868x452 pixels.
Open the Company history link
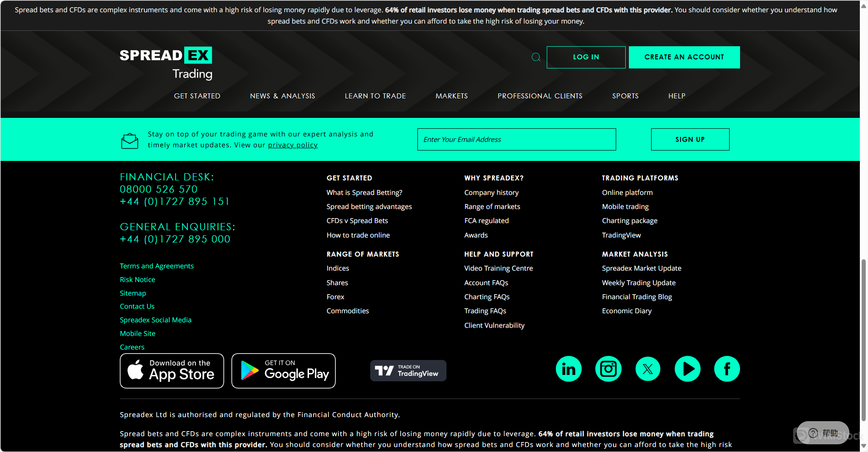(491, 193)
